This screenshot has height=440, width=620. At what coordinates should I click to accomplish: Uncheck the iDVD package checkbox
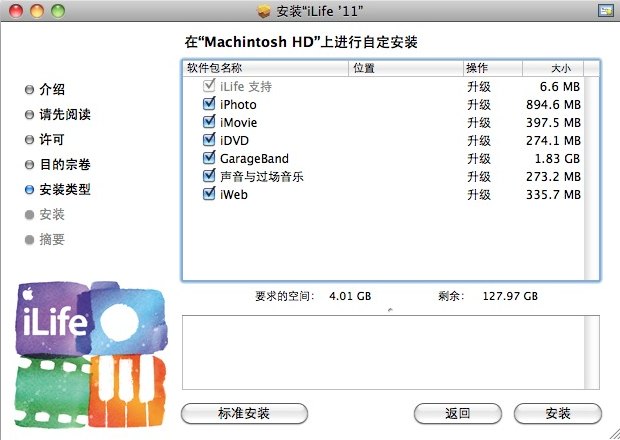point(209,140)
